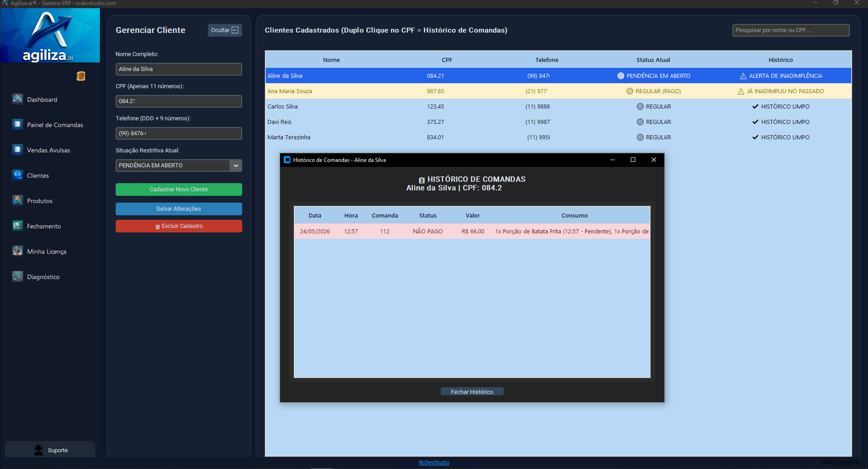The width and height of the screenshot is (868, 469).
Task: Click the Comanda column header in history
Action: [x=385, y=216]
